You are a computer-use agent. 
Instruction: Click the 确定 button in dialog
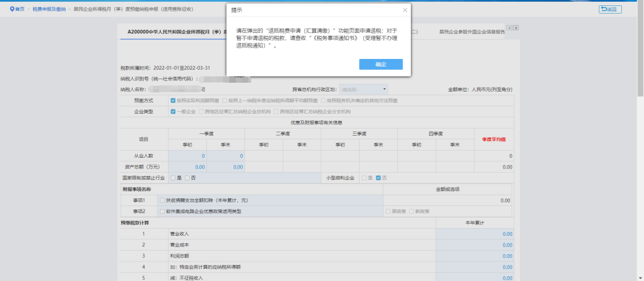click(x=380, y=64)
